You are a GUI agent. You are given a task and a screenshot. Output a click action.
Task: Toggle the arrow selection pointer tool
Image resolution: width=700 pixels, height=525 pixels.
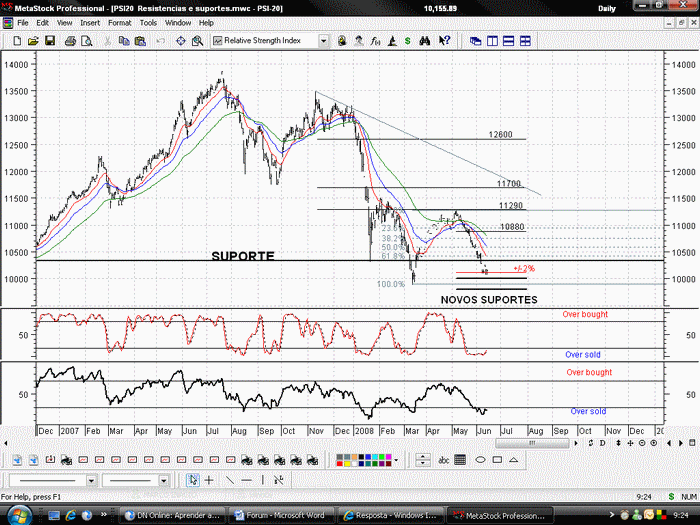[193, 480]
